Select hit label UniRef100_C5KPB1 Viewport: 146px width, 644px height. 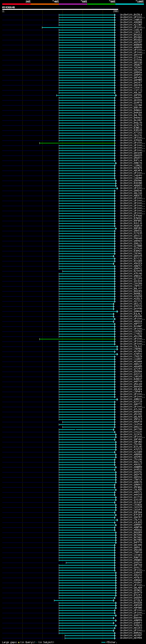131,349
